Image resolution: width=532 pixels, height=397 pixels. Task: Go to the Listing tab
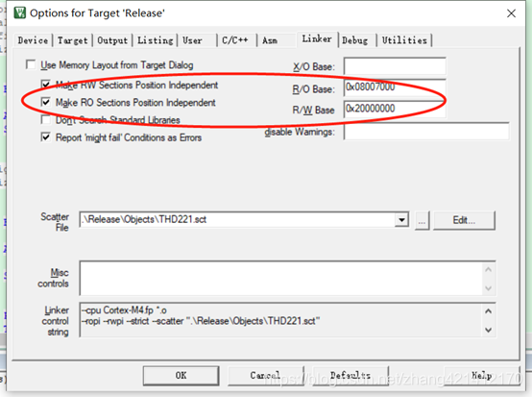click(155, 40)
